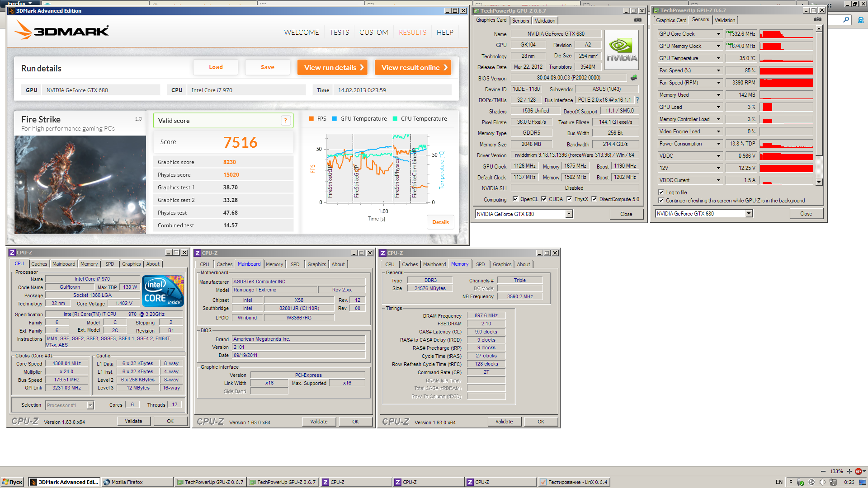Click the BIOS save chip icon
Viewport: 868px width, 488px height.
point(634,78)
